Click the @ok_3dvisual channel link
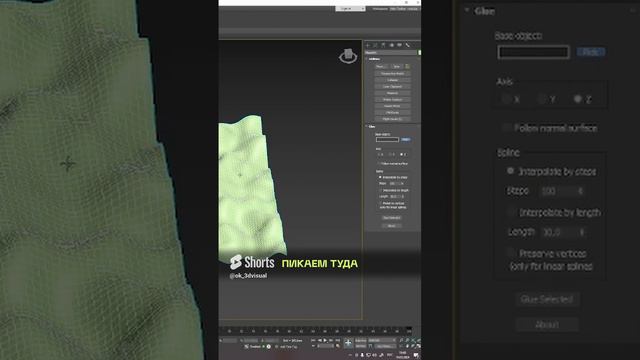 [x=248, y=276]
